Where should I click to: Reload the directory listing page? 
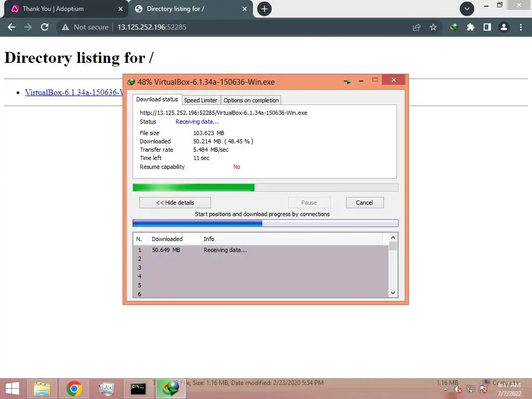(45, 27)
